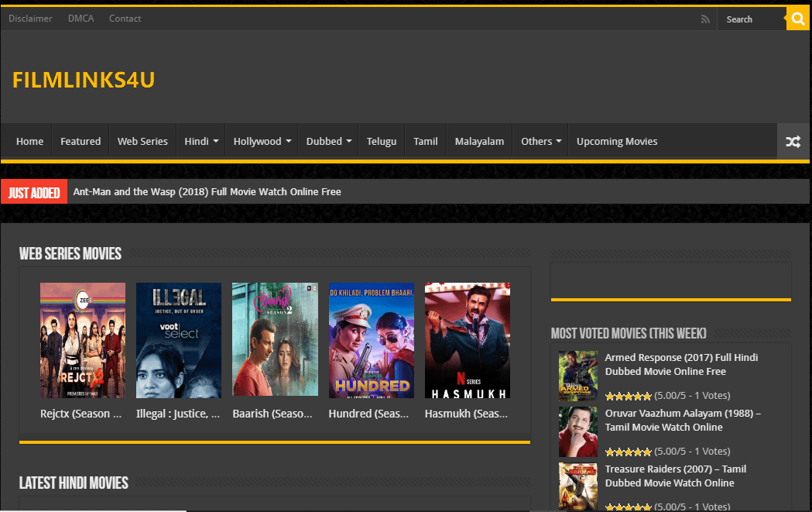
Task: Go to the Web Series menu item
Action: coord(142,142)
